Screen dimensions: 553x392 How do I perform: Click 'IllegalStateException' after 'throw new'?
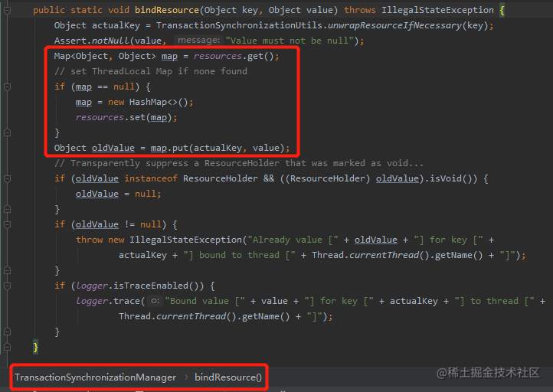coord(185,240)
